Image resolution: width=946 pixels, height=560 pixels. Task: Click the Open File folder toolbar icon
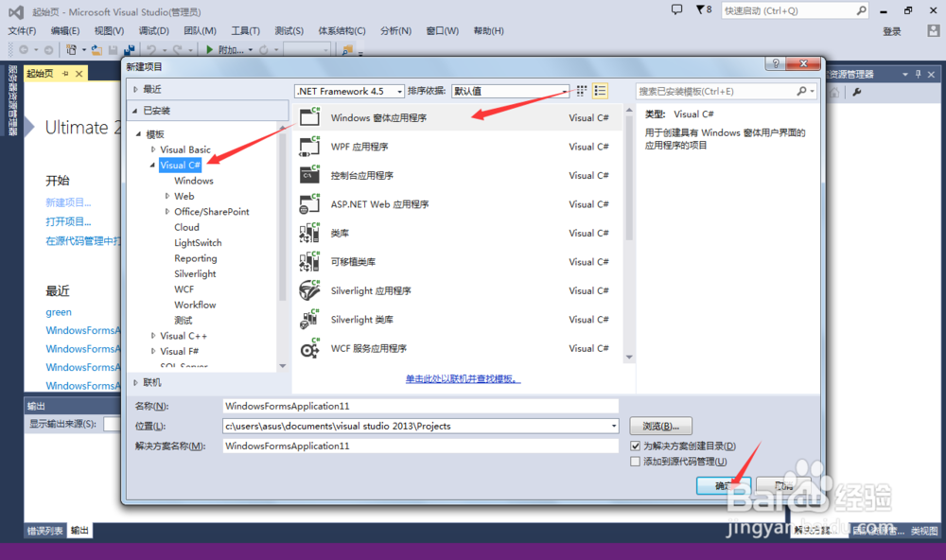[96, 50]
